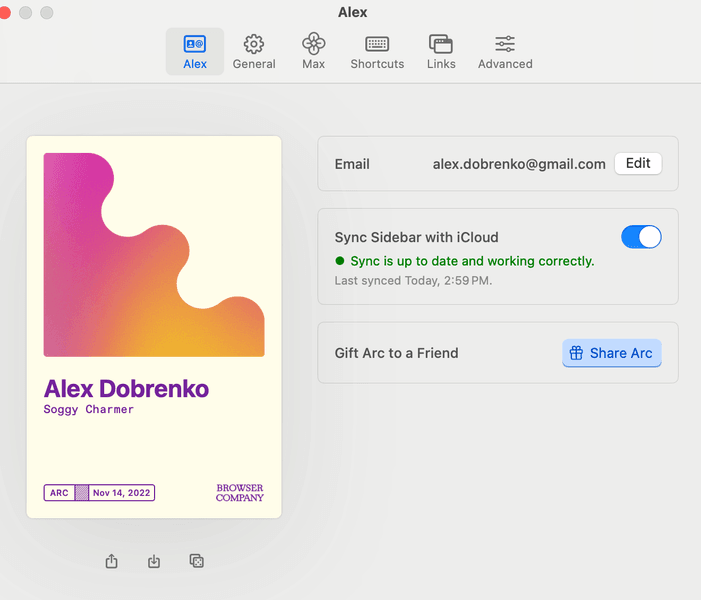Click the Arc member card gradient artwork
Image resolution: width=701 pixels, height=600 pixels.
tap(154, 255)
